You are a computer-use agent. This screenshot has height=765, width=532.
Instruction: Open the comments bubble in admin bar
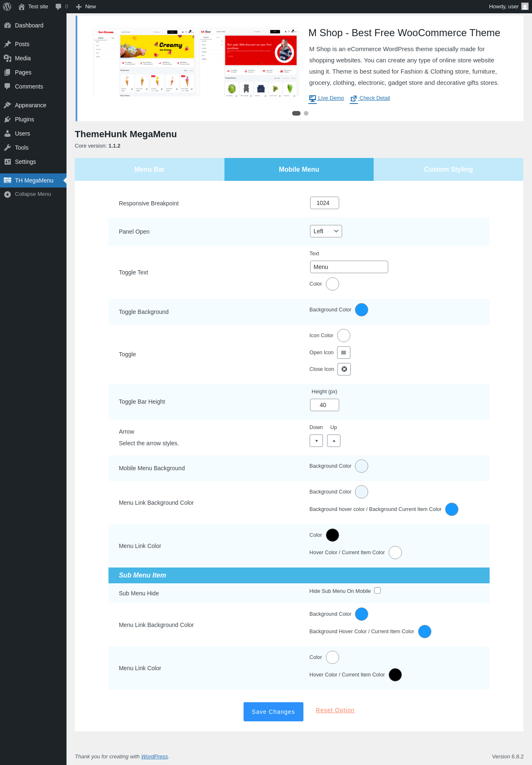59,7
